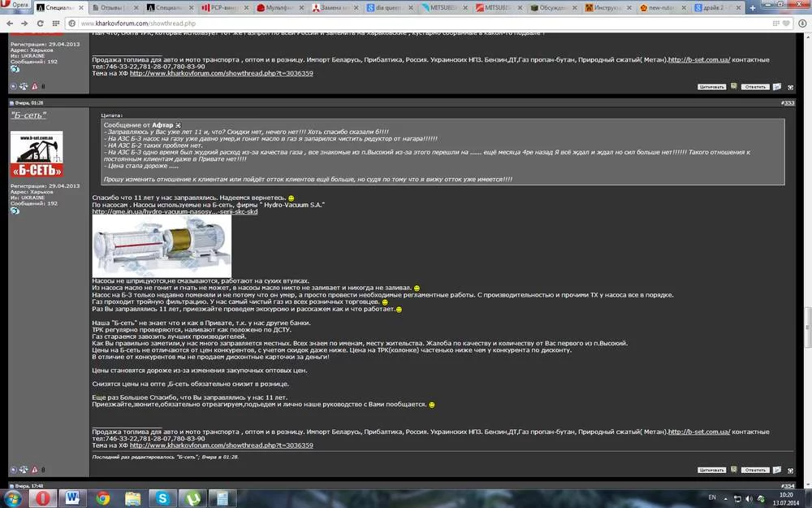Click reputation scales icon under top post
Viewport: 812px width, 508px height.
pos(24,86)
